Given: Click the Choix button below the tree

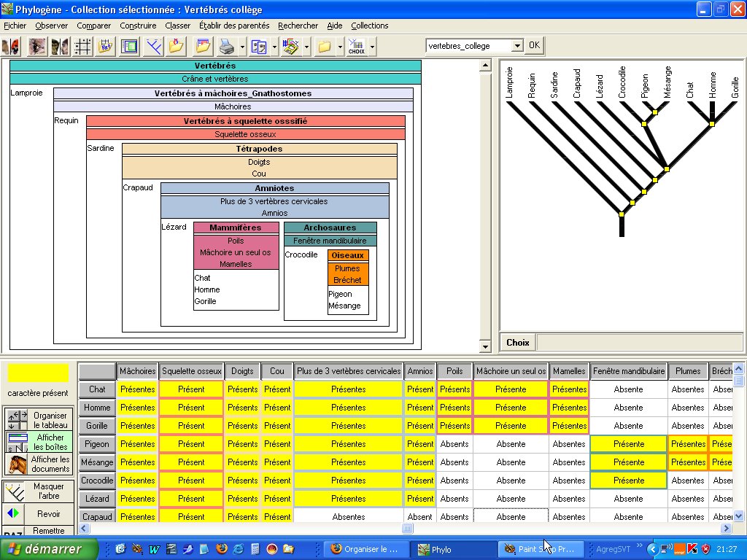Looking at the screenshot, I should coord(518,343).
